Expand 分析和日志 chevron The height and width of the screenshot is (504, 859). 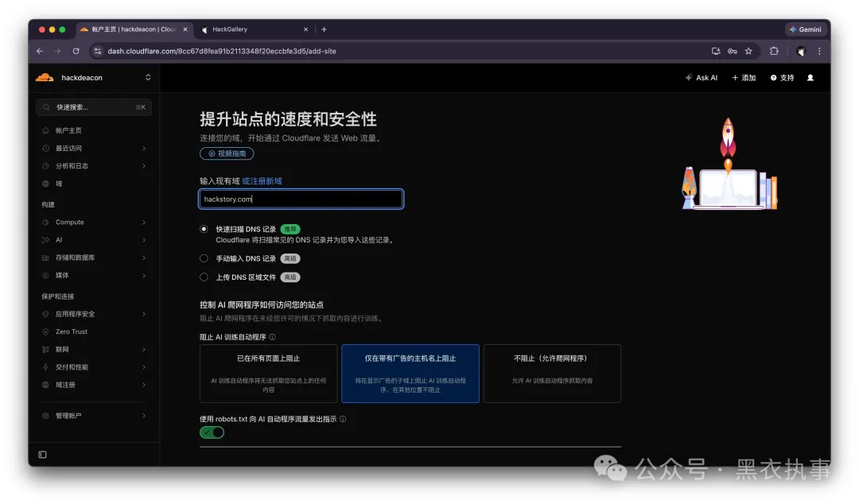[x=144, y=166]
